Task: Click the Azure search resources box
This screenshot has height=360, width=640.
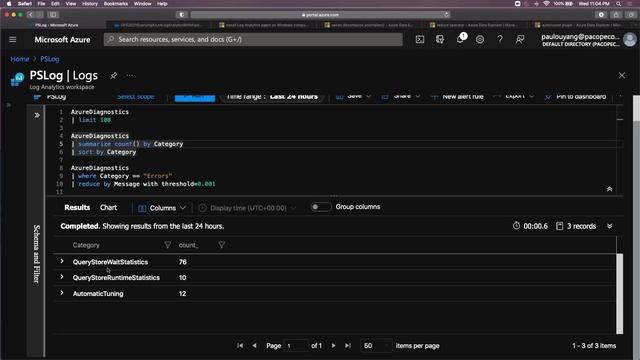Action: point(253,40)
